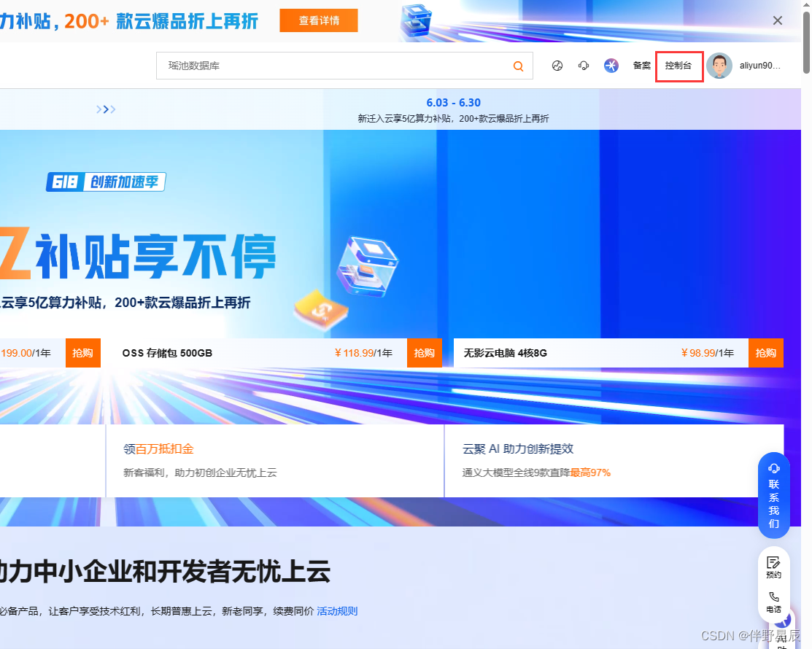This screenshot has width=812, height=649.
Task: Click the 补贴享不停 hero banner headline
Action: point(155,256)
